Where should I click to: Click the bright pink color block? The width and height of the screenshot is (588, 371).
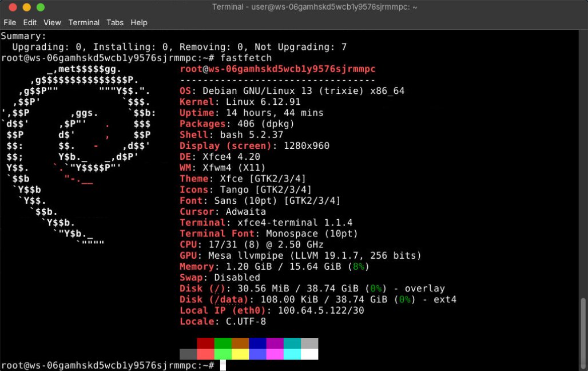(275, 354)
